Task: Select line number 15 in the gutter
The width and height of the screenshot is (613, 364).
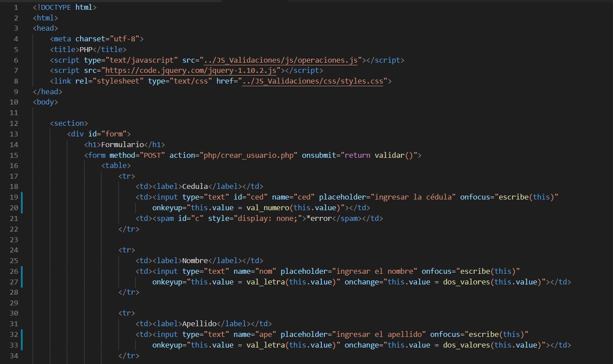Action: click(14, 155)
